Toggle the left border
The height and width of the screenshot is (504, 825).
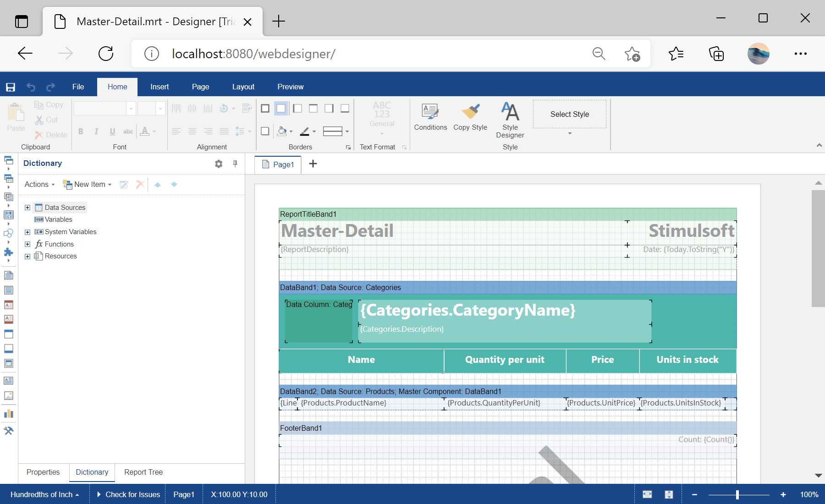coord(297,109)
